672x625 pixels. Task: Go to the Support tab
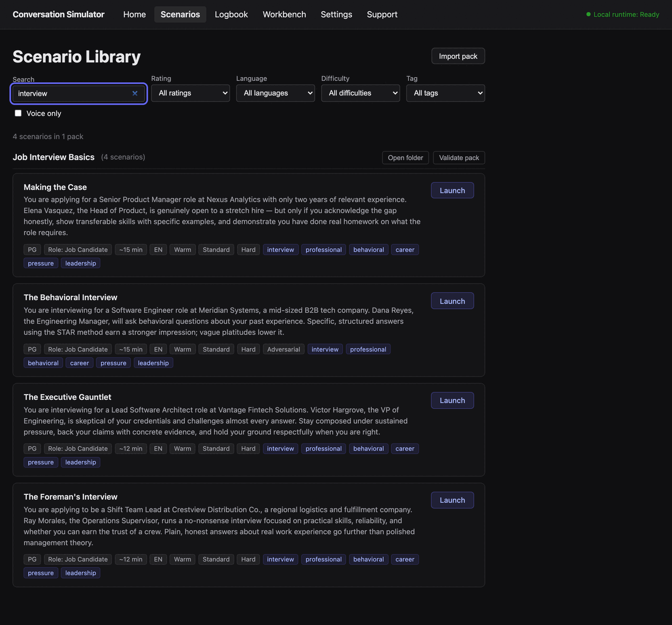click(x=382, y=15)
